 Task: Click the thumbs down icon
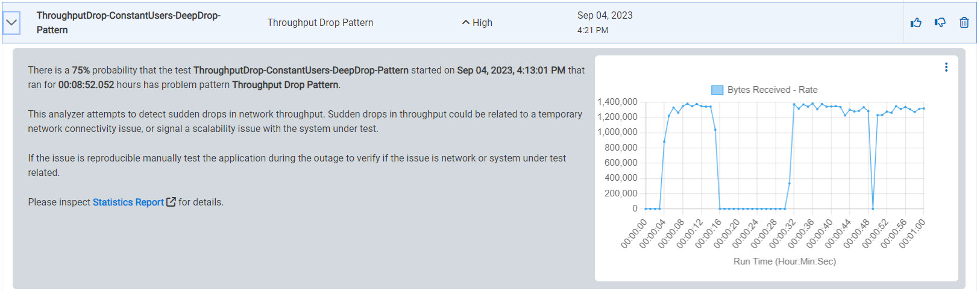tap(940, 23)
